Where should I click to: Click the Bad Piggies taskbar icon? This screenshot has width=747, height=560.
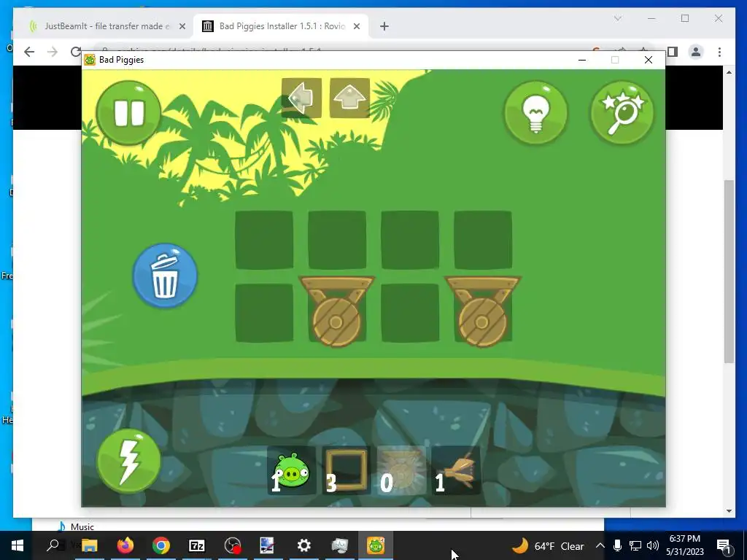tap(376, 545)
